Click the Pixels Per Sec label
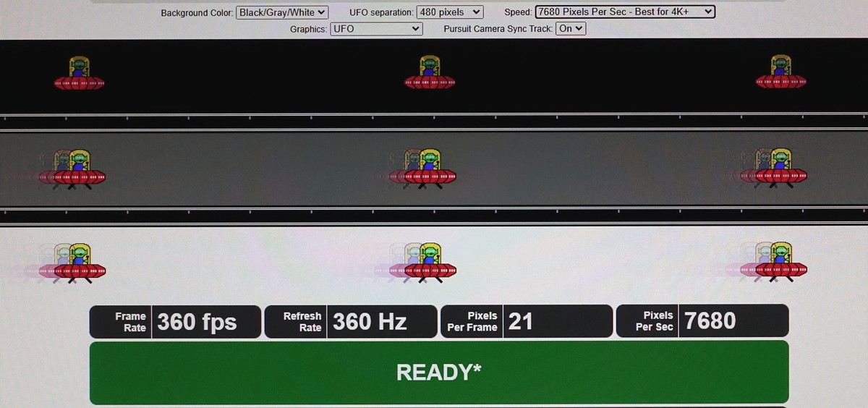This screenshot has height=408, width=868. [x=654, y=321]
